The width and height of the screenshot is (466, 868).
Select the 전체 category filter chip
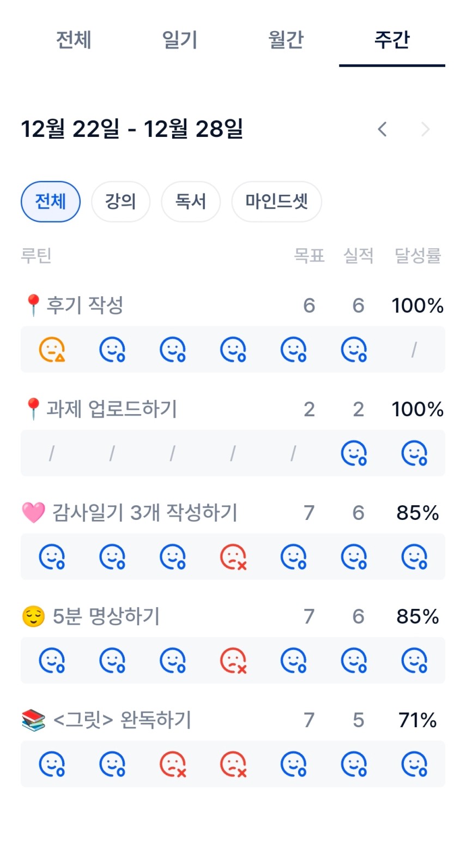(x=51, y=202)
